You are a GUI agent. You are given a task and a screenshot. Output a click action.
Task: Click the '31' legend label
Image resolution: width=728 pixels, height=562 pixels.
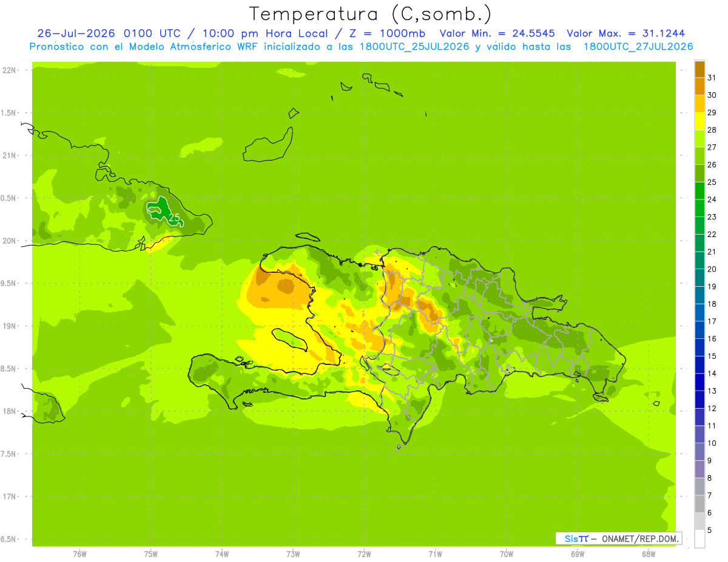pos(712,78)
